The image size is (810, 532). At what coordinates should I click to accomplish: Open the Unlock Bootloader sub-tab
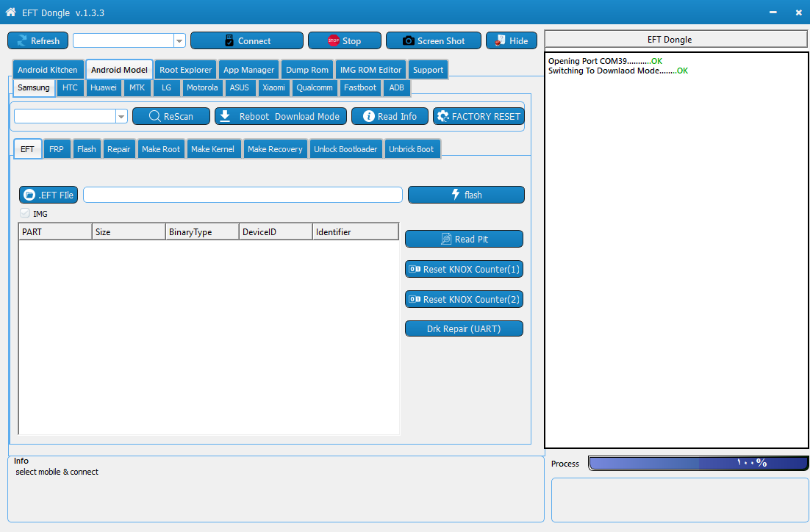tap(345, 148)
